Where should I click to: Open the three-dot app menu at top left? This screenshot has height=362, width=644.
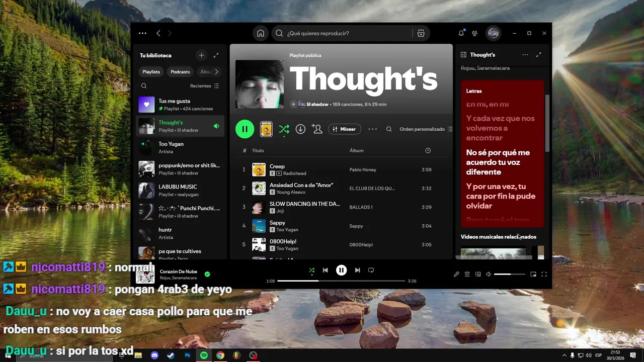142,33
